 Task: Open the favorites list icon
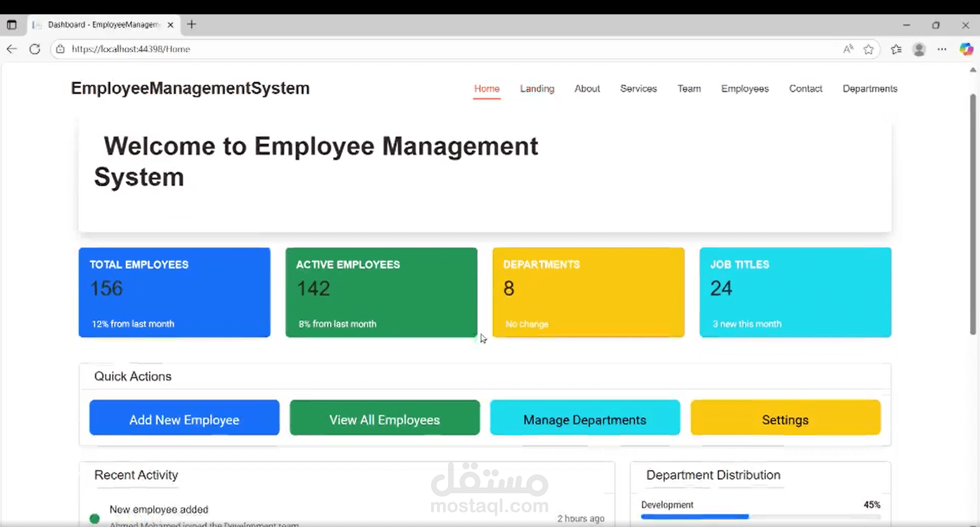pyautogui.click(x=896, y=49)
